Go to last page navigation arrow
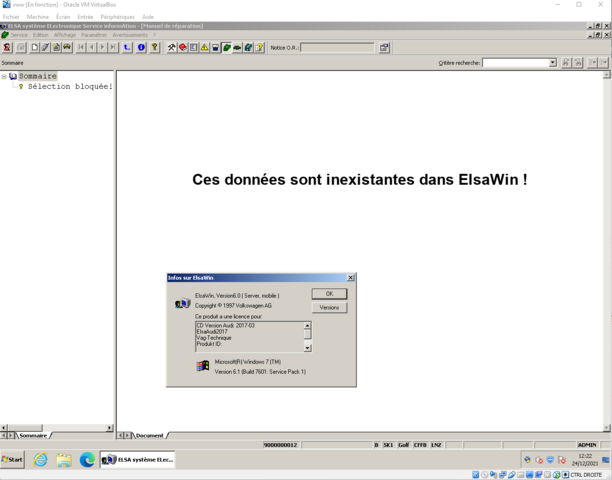The height and width of the screenshot is (480, 612). [113, 48]
